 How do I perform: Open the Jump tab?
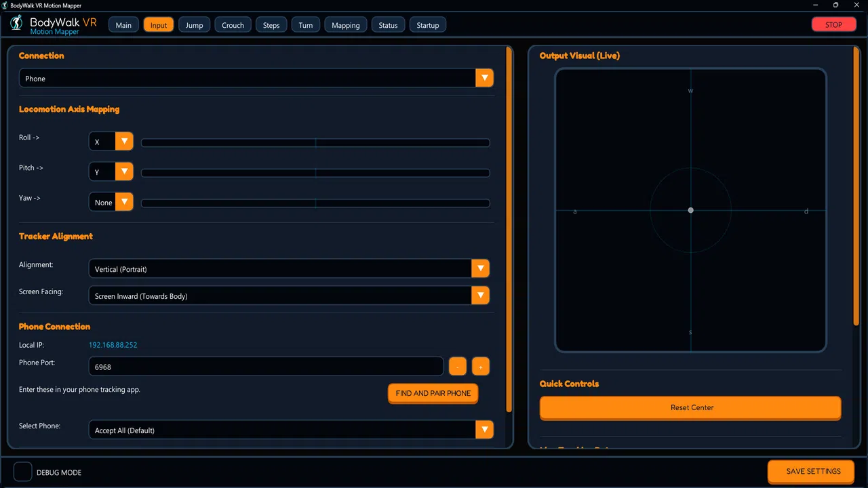coord(194,25)
